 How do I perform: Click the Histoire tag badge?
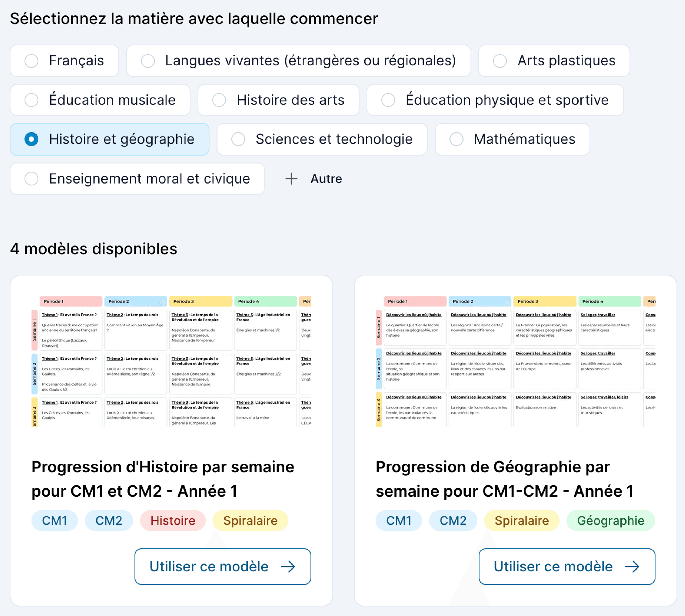pos(173,521)
